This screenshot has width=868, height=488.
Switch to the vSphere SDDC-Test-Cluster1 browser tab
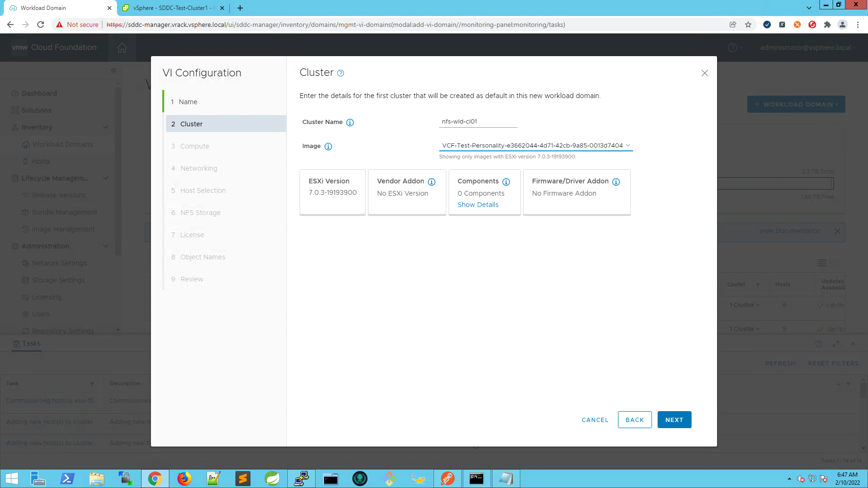pyautogui.click(x=172, y=8)
